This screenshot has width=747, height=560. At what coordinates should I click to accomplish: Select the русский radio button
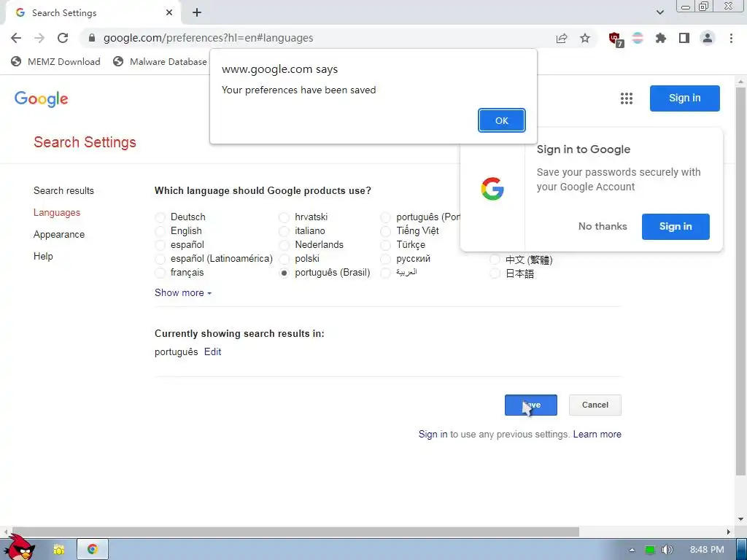[x=385, y=259]
